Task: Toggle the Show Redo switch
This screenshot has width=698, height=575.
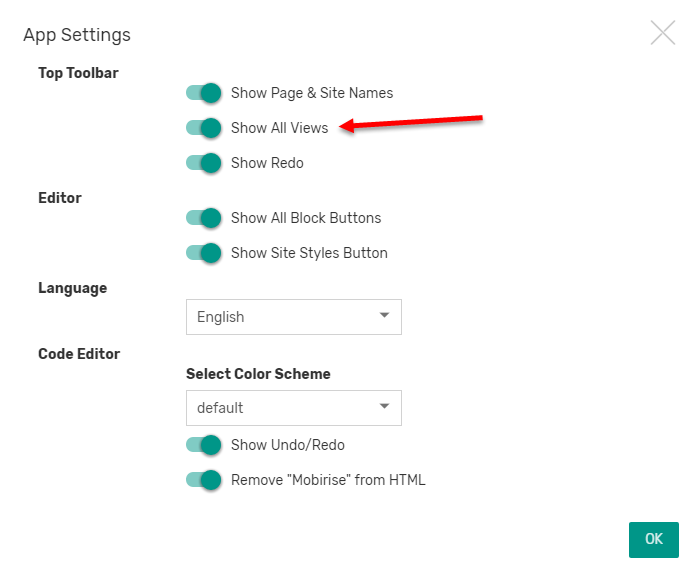Action: tap(203, 163)
